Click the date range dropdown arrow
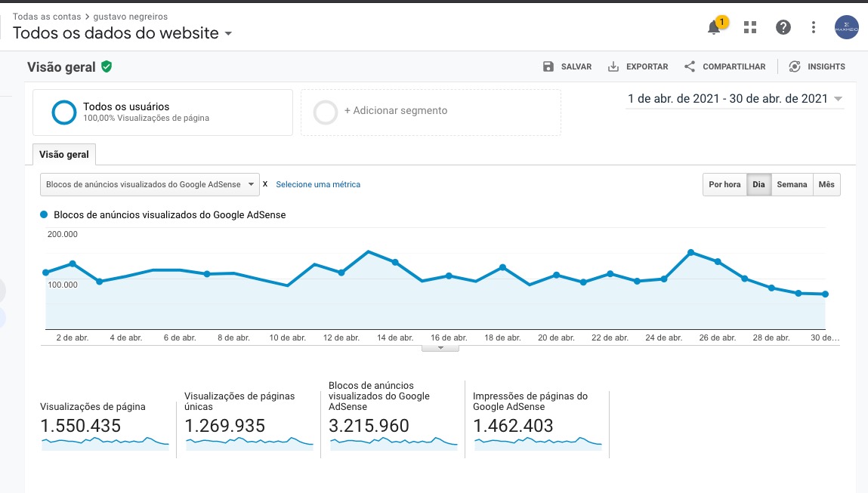This screenshot has width=868, height=493. [x=838, y=99]
